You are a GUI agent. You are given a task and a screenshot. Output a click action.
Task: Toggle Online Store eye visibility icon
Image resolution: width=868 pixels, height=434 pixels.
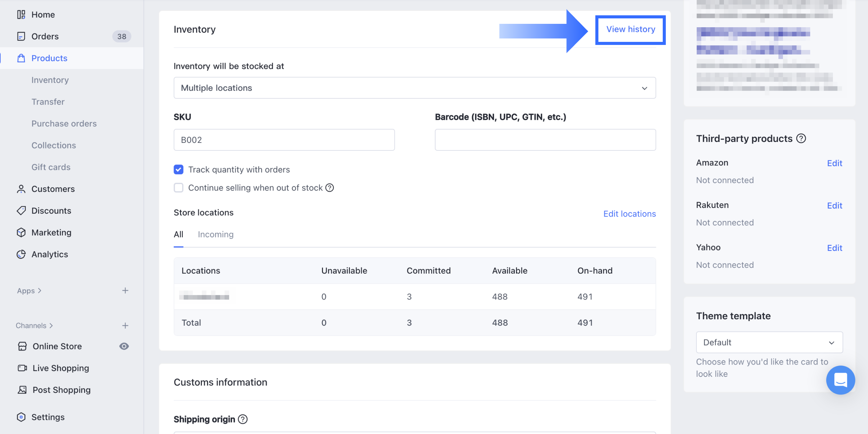pos(124,346)
